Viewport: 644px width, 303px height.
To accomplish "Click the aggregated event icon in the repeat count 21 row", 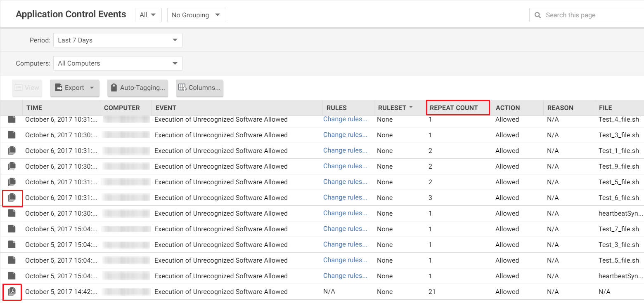I will 12,292.
